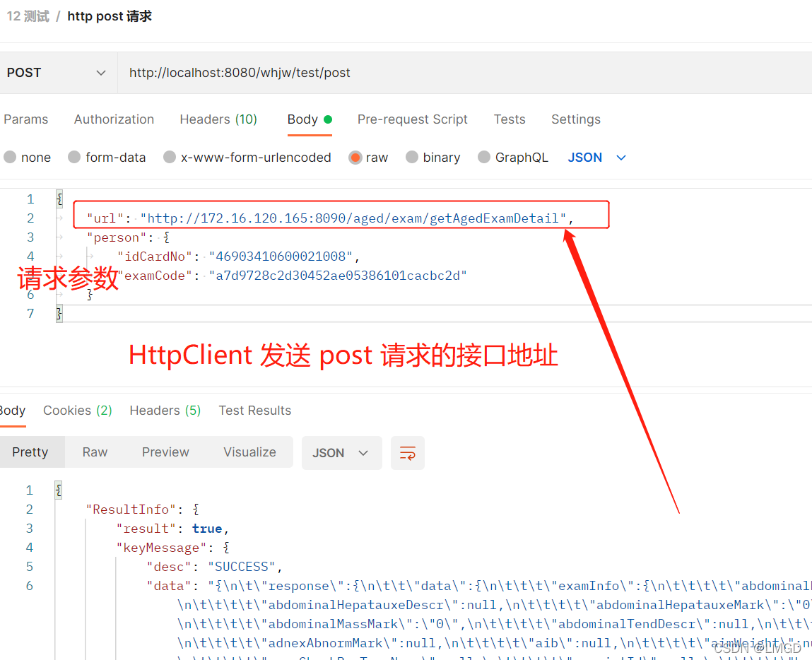Viewport: 812px width, 660px height.
Task: Select the GraphQL body radio button
Action: (x=483, y=158)
